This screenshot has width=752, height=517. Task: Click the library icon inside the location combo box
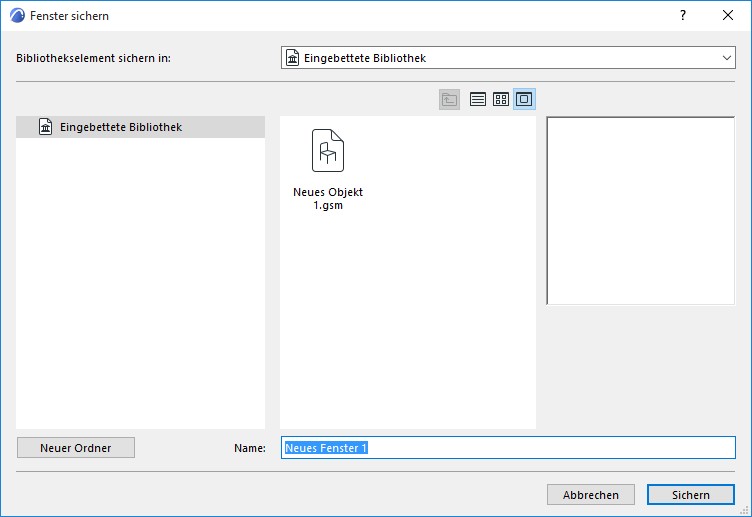292,58
